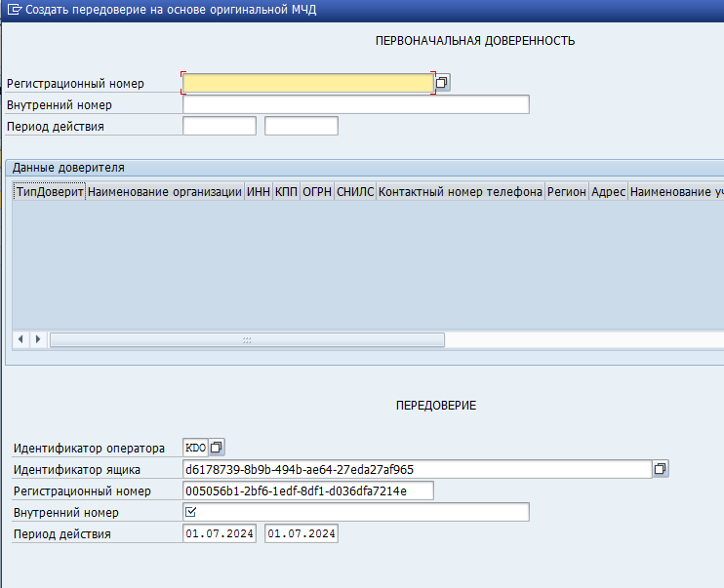Open search help for mailbox identifier
The image size is (724, 588).
point(661,469)
